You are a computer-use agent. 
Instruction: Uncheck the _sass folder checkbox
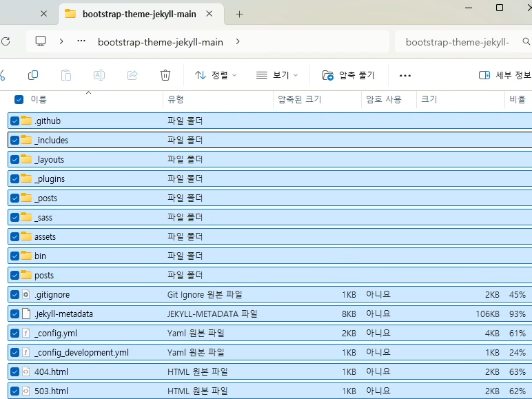14,218
